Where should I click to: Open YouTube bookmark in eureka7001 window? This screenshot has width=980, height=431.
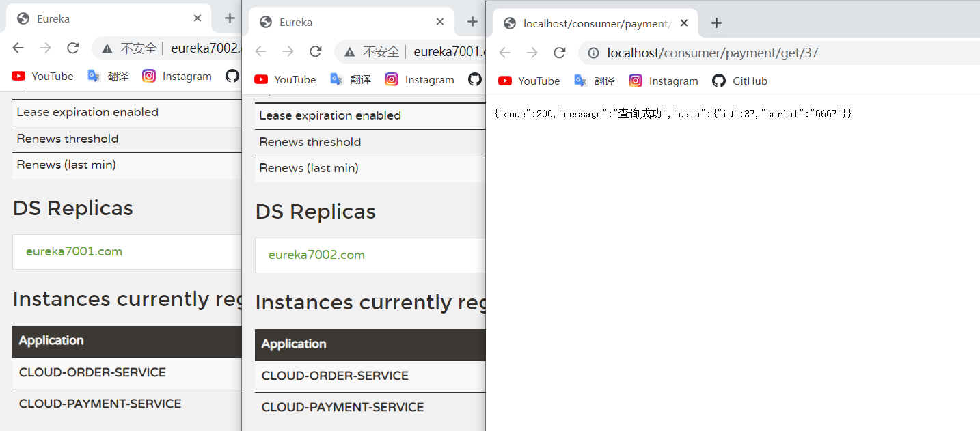click(x=285, y=79)
